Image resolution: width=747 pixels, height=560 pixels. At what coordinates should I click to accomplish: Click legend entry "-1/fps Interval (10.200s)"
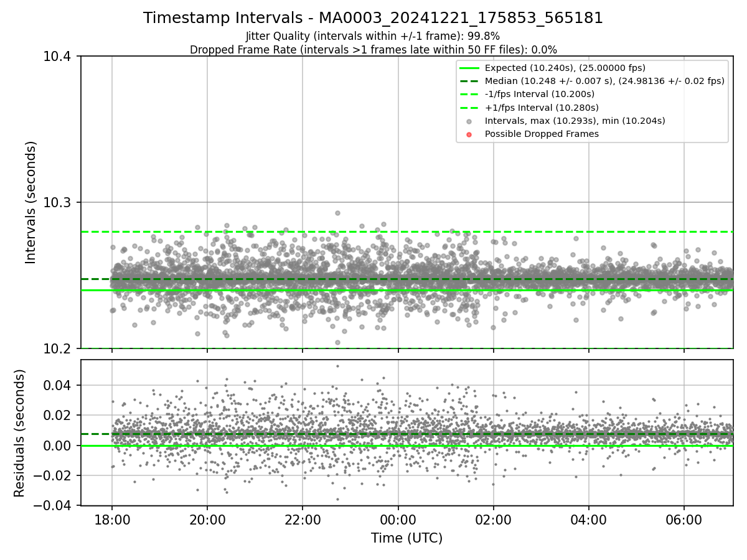[540, 94]
